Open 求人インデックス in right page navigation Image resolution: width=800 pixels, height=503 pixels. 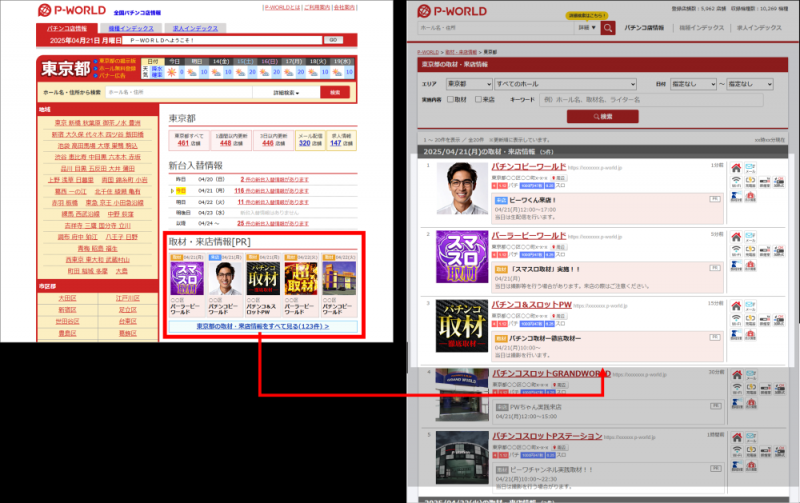click(x=759, y=28)
